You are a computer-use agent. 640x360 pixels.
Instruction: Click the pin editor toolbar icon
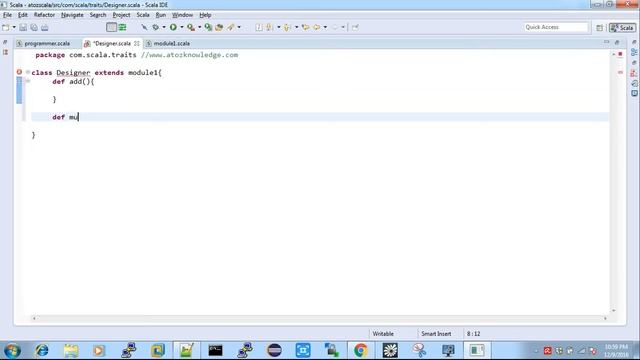click(x=355, y=27)
